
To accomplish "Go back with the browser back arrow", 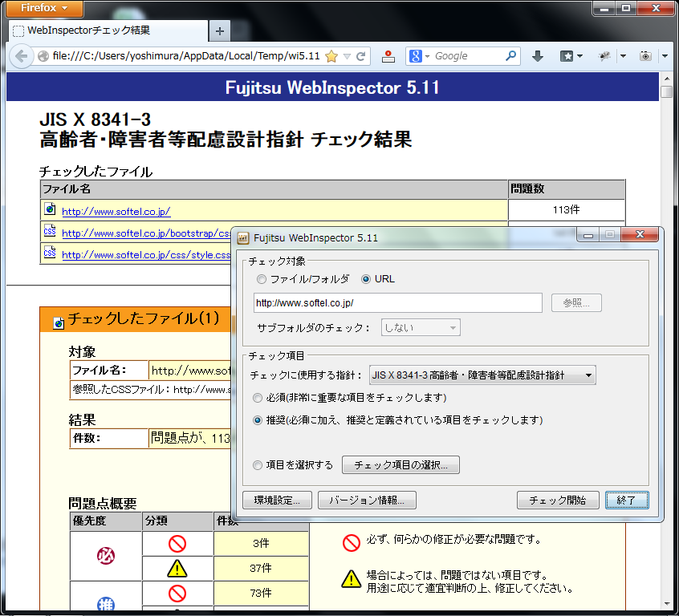I will (21, 56).
